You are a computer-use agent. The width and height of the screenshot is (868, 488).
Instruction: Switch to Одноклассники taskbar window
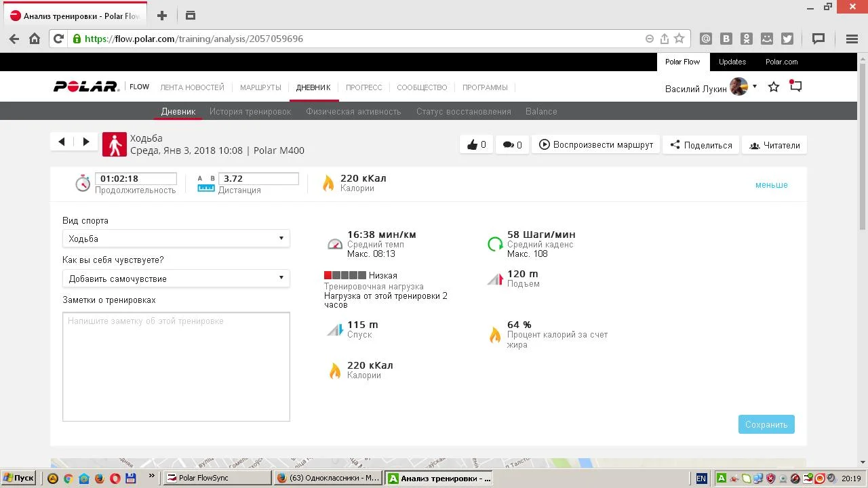click(x=328, y=478)
